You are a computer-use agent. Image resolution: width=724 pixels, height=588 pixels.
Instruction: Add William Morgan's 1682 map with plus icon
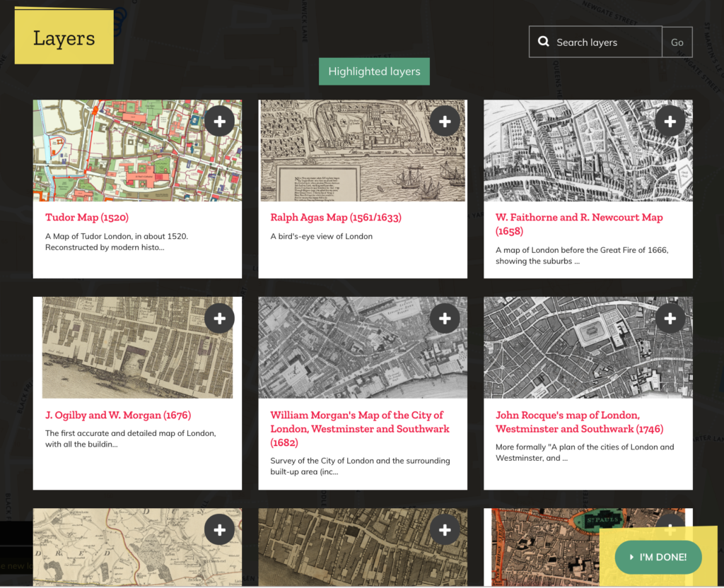click(445, 319)
